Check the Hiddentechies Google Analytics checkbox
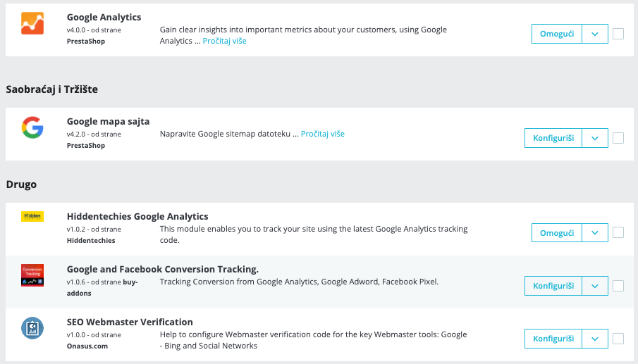Image resolution: width=638 pixels, height=364 pixels. 618,232
